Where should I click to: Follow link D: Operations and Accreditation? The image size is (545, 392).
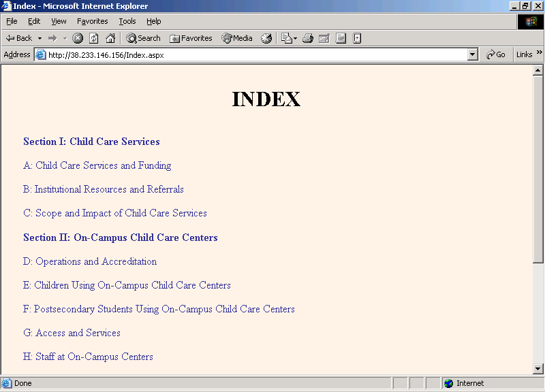tap(90, 261)
